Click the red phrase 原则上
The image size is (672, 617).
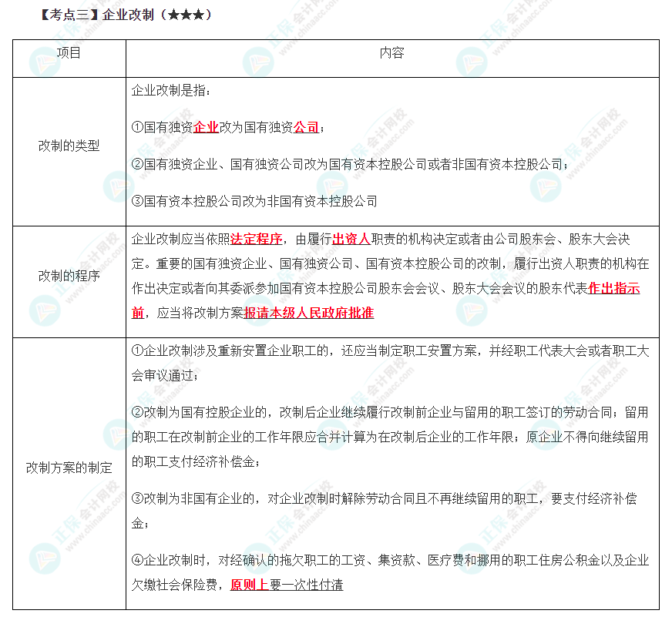[250, 585]
